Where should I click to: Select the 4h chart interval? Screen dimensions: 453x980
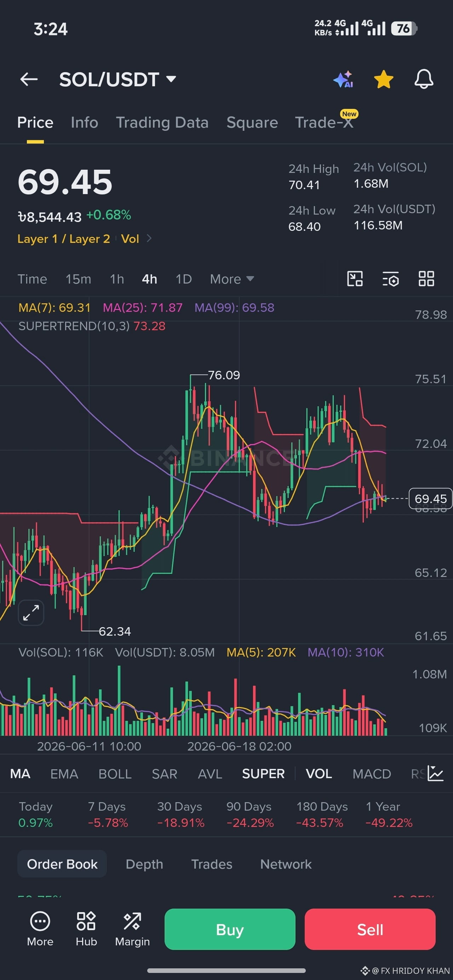point(149,279)
